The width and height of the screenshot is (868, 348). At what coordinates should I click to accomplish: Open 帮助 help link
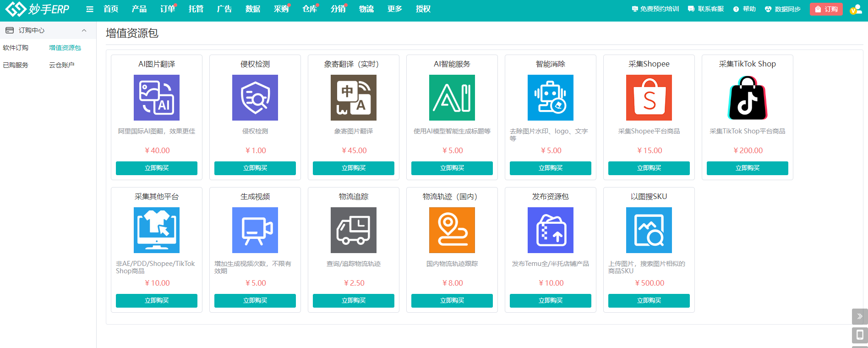745,9
